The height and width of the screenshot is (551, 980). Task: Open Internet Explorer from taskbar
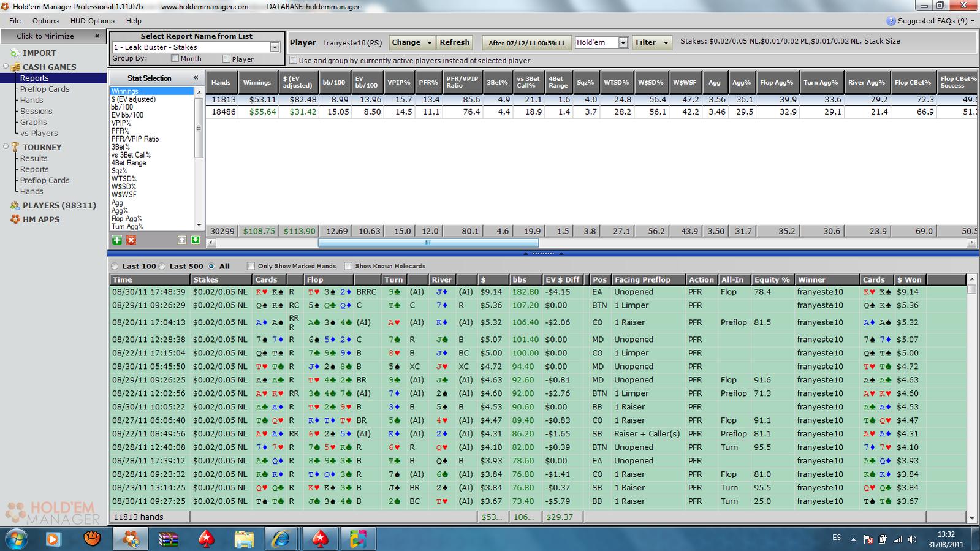tap(281, 539)
